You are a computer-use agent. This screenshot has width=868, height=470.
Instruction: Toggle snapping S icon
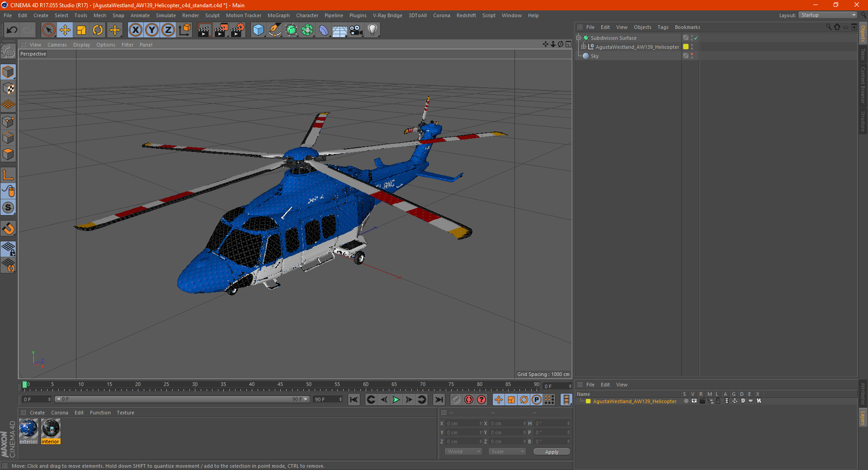[x=8, y=208]
